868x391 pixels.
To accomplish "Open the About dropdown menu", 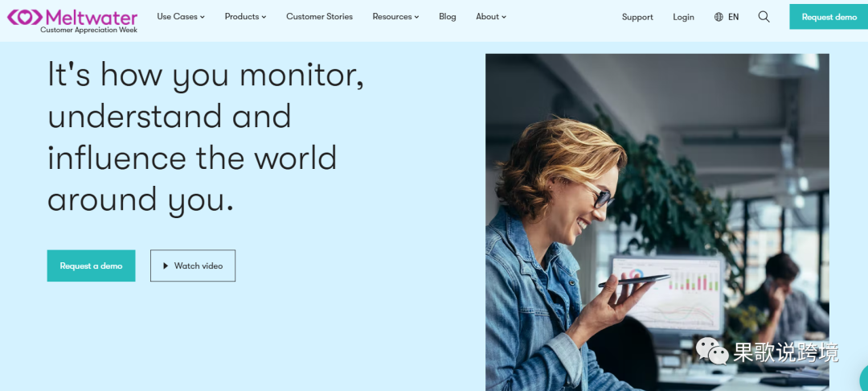I will click(x=491, y=17).
